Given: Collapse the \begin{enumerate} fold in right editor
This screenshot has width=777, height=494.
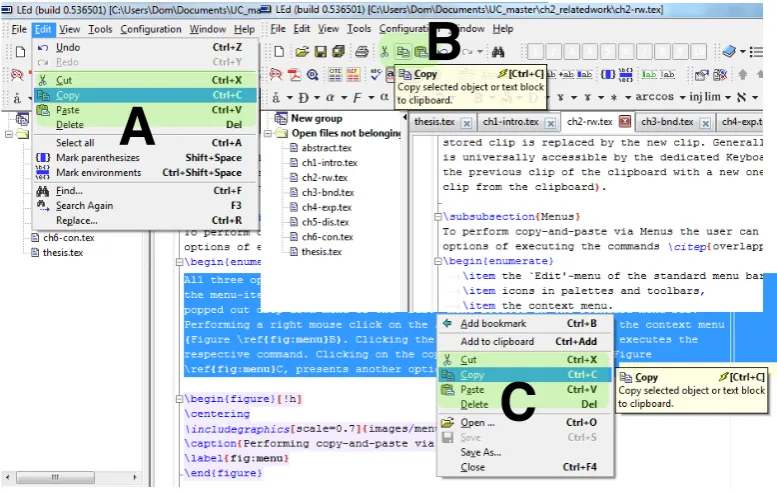Looking at the screenshot, I should point(438,261).
